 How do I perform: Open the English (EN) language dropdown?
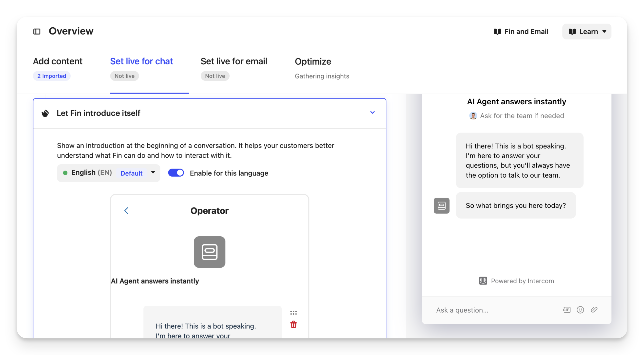[109, 173]
